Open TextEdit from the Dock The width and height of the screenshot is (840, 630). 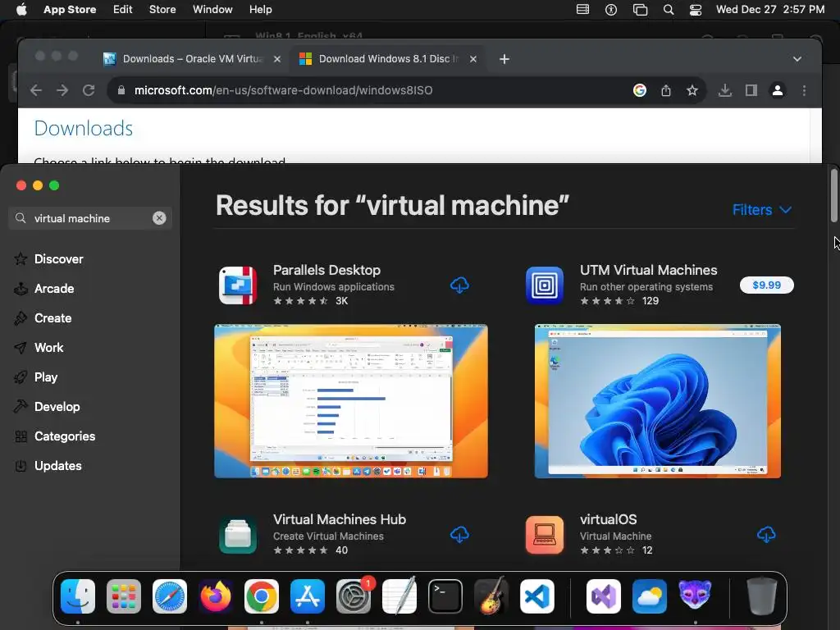(399, 596)
